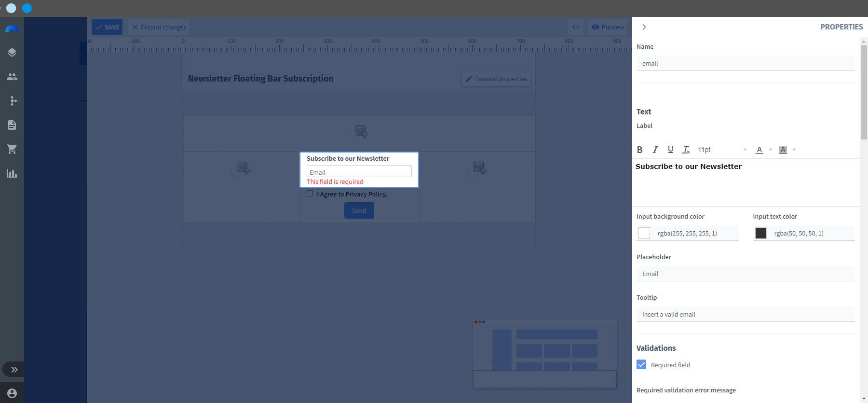Clear formatting in label editor
This screenshot has height=403, width=868.
tap(686, 150)
